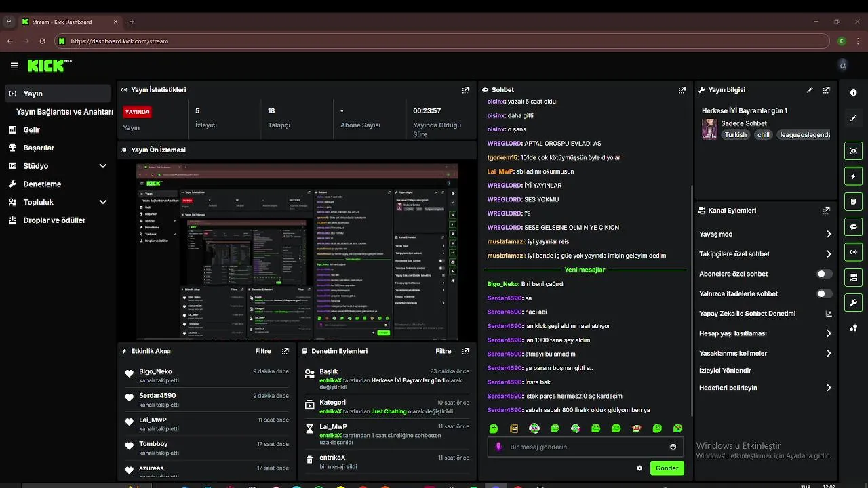
Task: Click the pencil edit icon in right rail
Action: pyautogui.click(x=853, y=118)
